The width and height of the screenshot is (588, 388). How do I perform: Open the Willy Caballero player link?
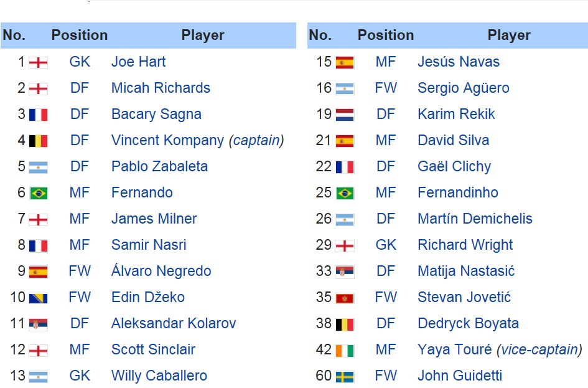(159, 376)
